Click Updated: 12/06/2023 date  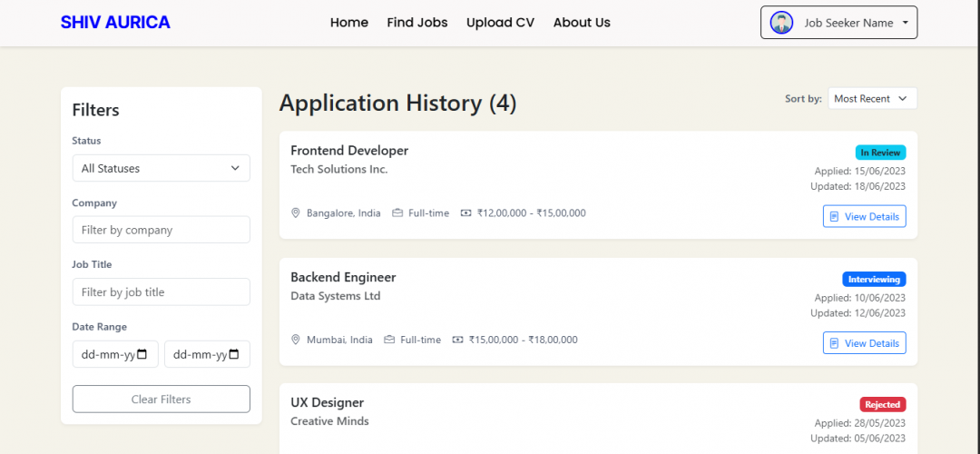tap(858, 312)
